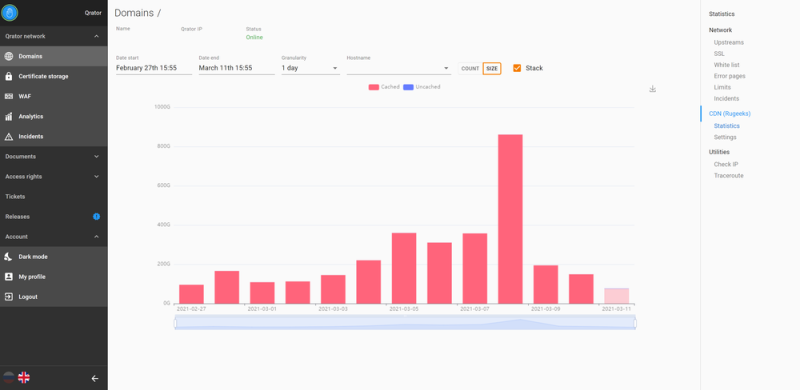Expand the Documents section
800x390 pixels.
pyautogui.click(x=54, y=156)
